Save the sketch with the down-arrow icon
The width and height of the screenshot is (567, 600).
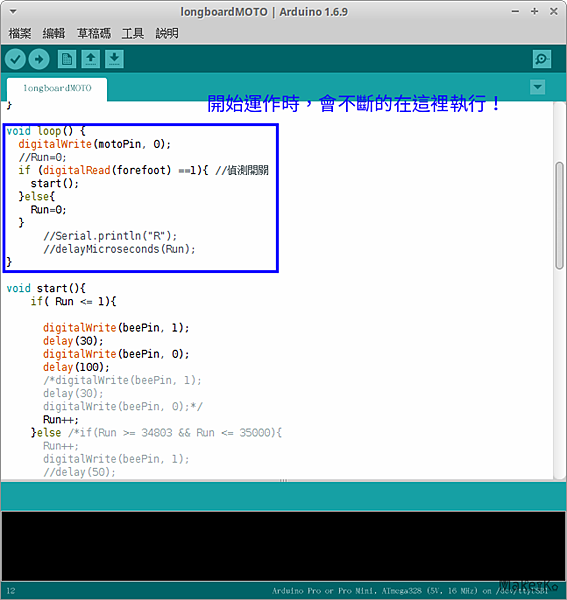(114, 59)
